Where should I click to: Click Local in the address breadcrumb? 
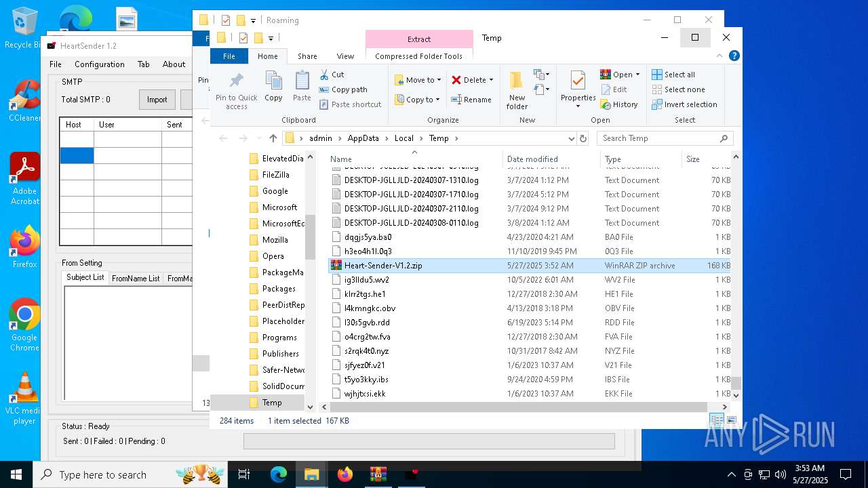[403, 138]
